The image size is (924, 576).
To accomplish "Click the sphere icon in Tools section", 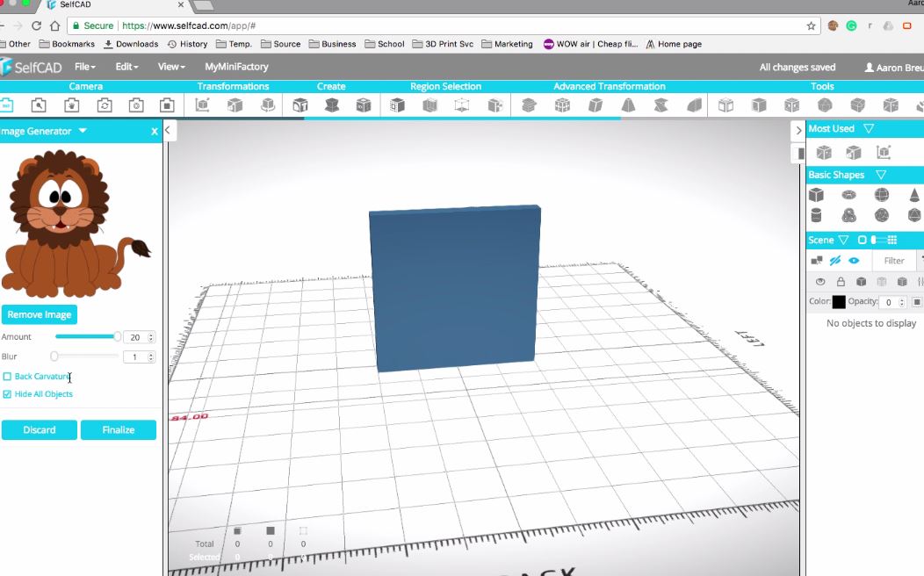I will point(825,105).
